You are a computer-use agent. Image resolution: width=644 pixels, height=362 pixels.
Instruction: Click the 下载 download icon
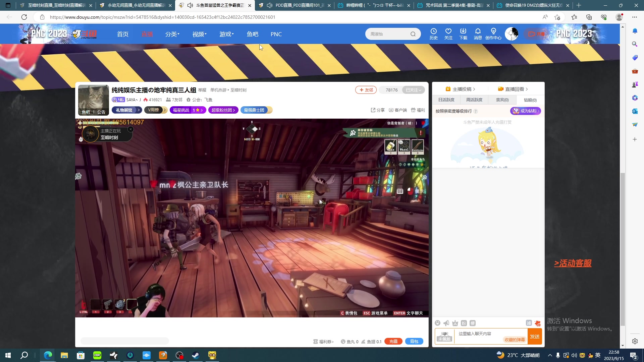pyautogui.click(x=463, y=34)
